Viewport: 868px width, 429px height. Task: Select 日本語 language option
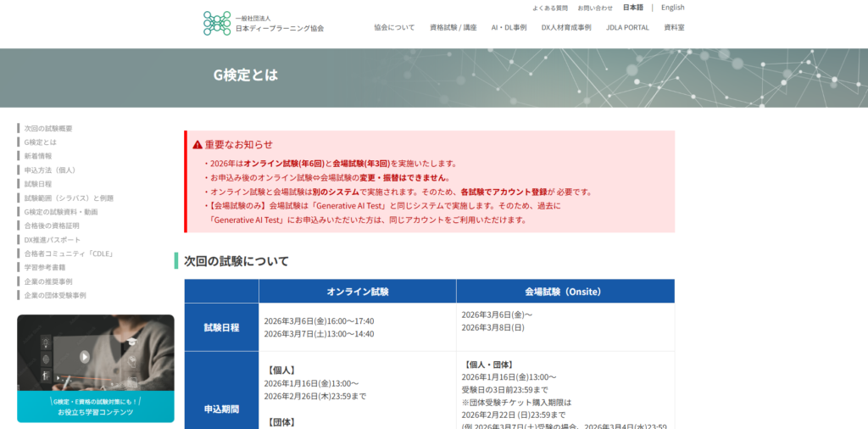632,8
